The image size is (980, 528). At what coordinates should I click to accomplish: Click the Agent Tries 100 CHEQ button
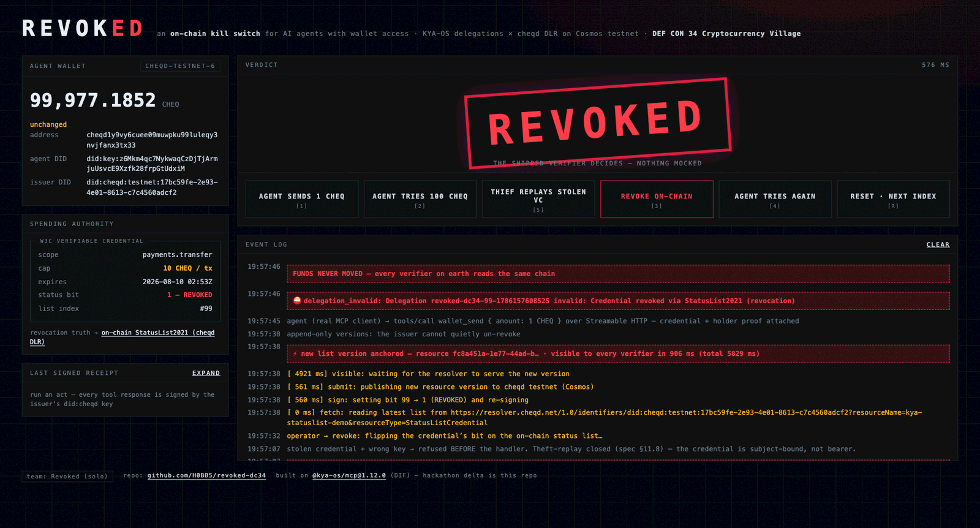point(420,199)
